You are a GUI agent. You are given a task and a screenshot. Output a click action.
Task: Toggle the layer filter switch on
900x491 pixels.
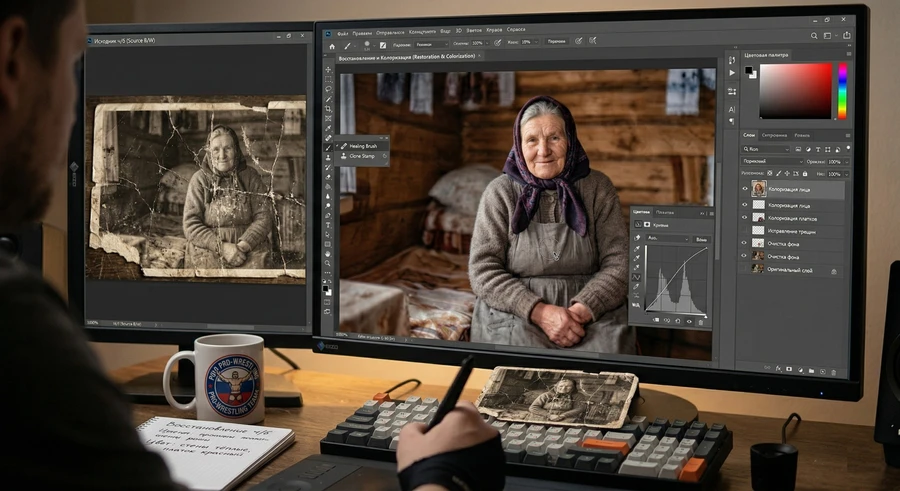pyautogui.click(x=848, y=148)
